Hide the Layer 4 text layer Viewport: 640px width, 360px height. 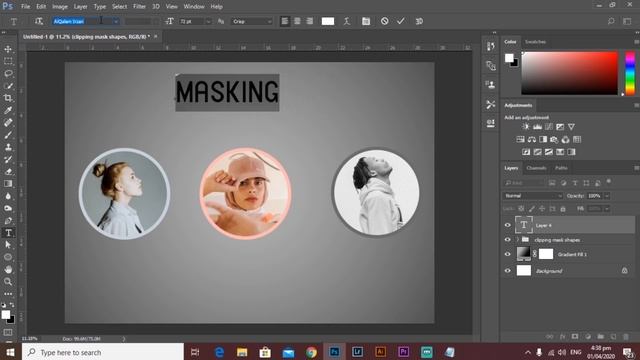click(508, 225)
